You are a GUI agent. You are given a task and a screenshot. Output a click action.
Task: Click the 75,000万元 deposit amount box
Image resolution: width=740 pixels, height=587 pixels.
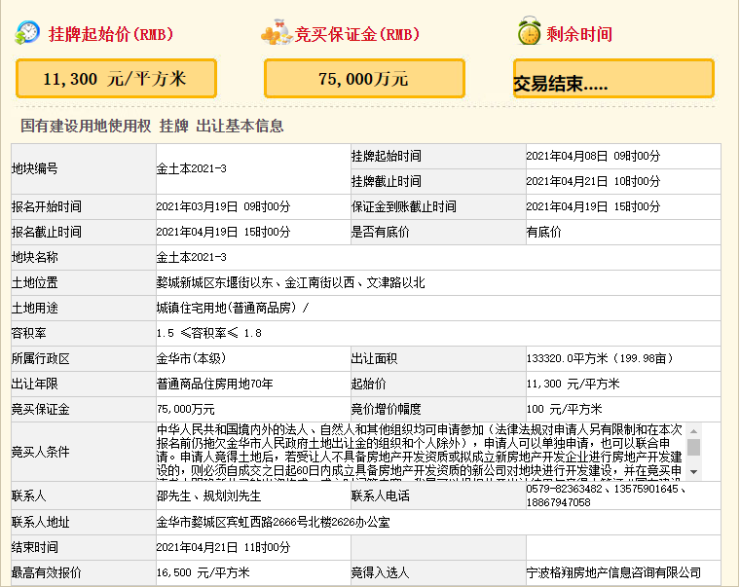coord(364,78)
